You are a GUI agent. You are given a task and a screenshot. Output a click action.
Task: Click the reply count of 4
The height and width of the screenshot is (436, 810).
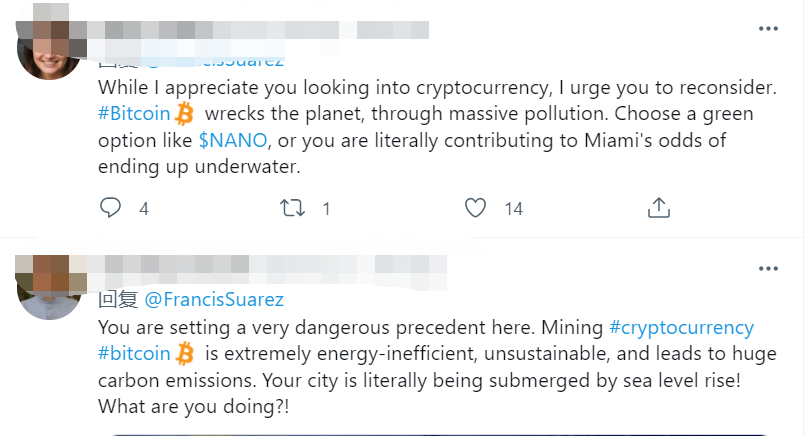click(x=144, y=209)
